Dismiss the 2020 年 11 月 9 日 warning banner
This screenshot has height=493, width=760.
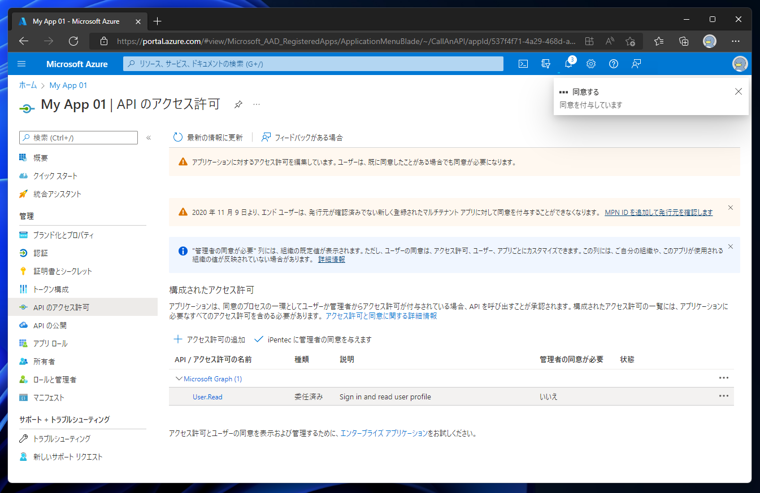(730, 207)
